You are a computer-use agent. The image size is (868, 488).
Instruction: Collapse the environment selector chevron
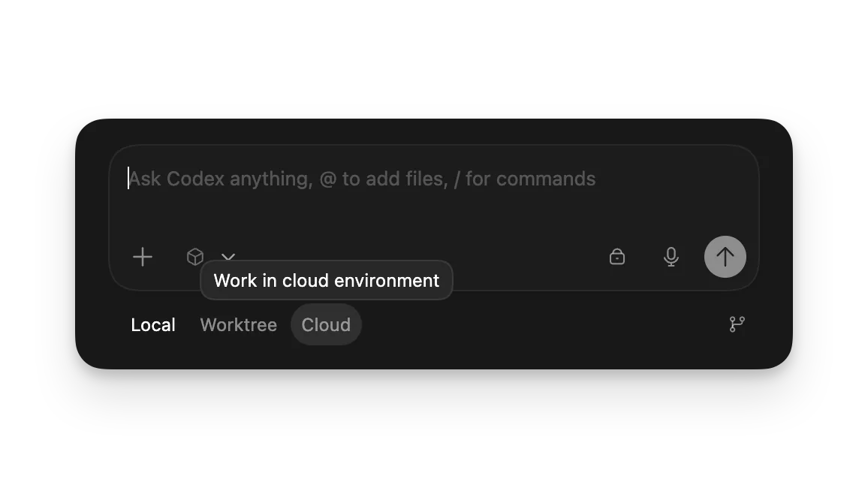(228, 257)
